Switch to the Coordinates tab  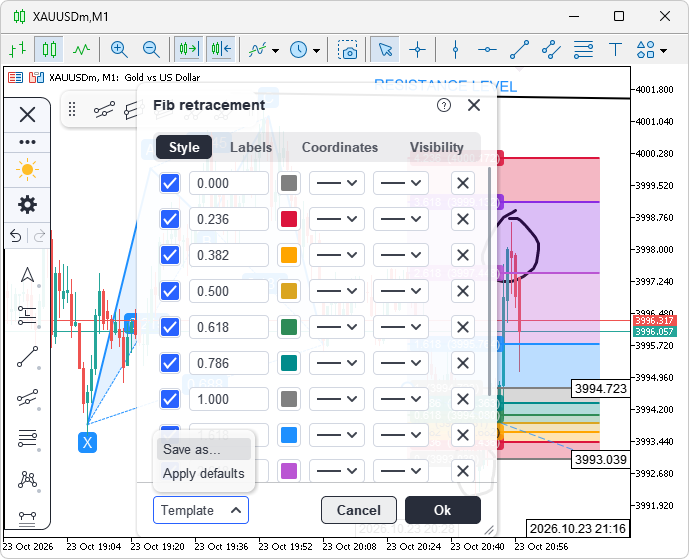[340, 147]
